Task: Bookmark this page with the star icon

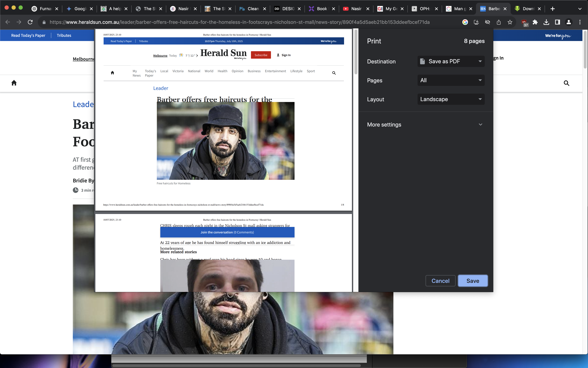Action: (510, 22)
